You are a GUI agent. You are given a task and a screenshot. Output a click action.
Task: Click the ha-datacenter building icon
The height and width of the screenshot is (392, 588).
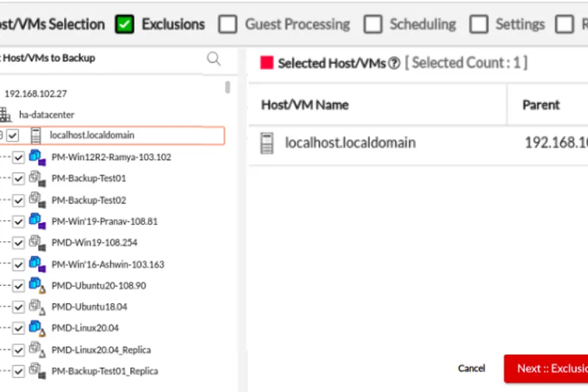point(6,115)
